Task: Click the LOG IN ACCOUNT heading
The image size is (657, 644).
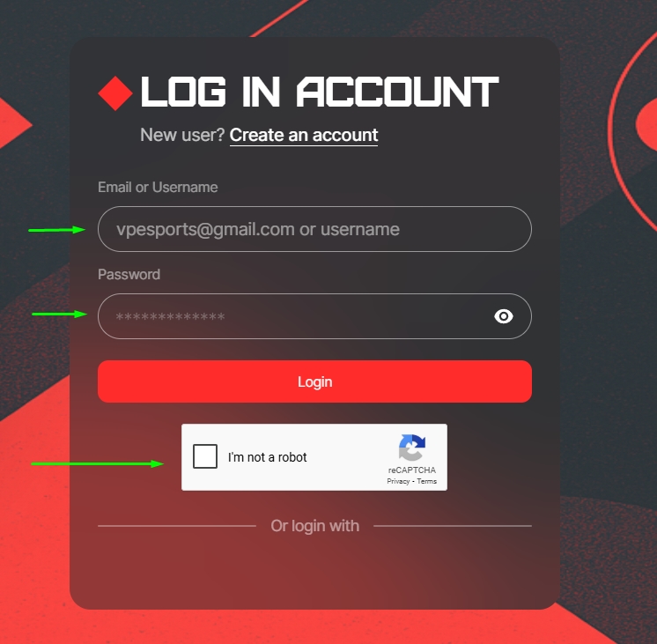Action: click(x=320, y=92)
